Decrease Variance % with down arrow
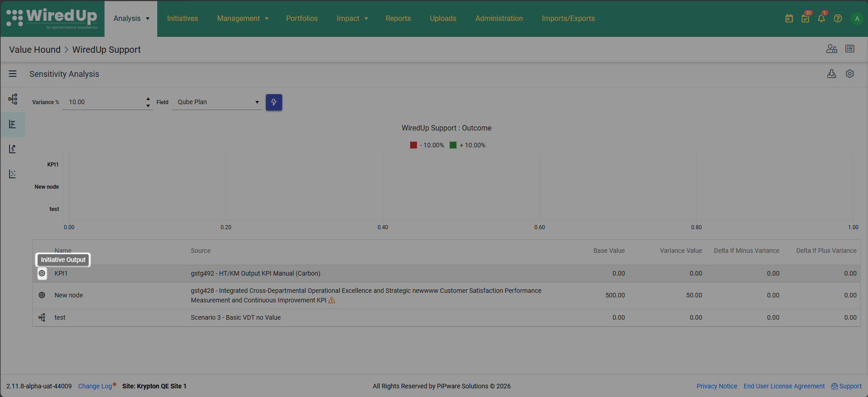Image resolution: width=868 pixels, height=397 pixels. click(x=148, y=106)
